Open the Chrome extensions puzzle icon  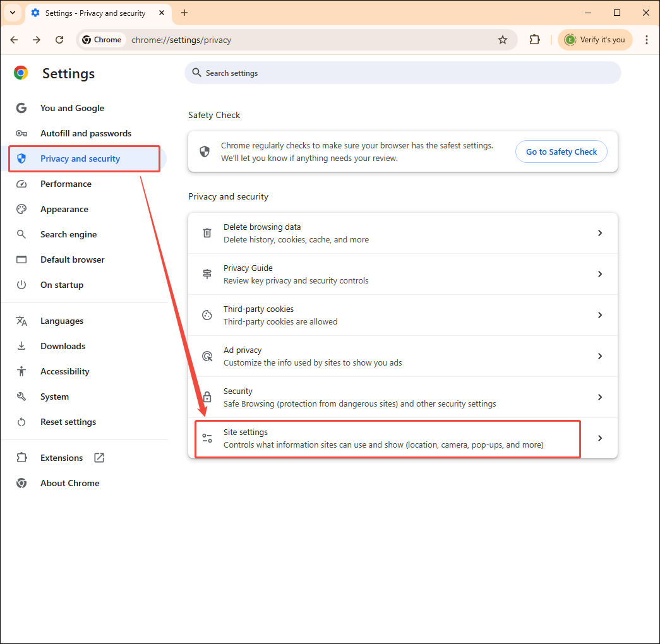(534, 39)
